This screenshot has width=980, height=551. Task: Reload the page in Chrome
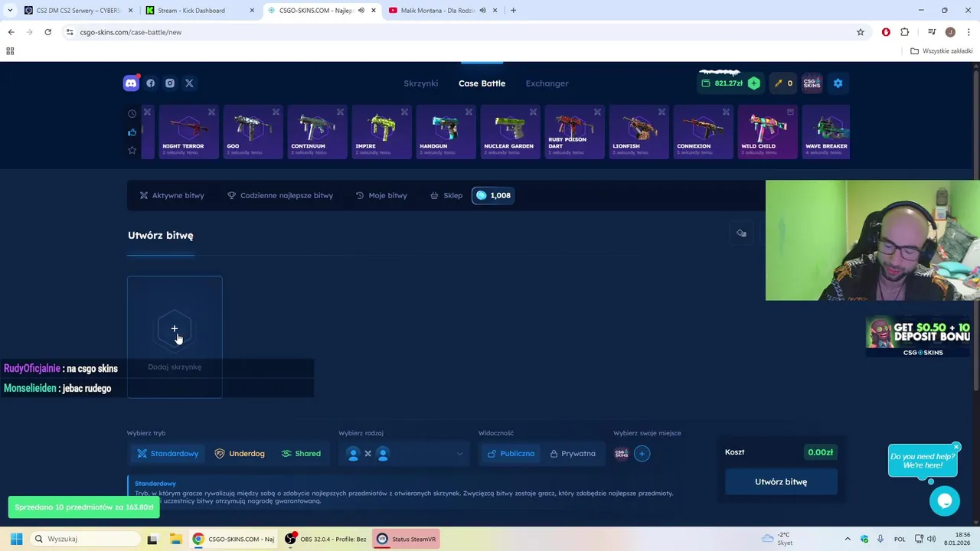[x=47, y=32]
